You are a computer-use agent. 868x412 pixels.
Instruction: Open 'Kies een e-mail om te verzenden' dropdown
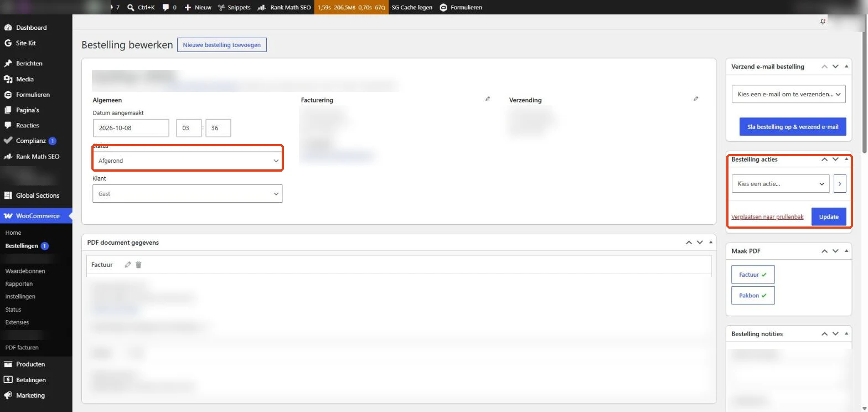(x=789, y=94)
